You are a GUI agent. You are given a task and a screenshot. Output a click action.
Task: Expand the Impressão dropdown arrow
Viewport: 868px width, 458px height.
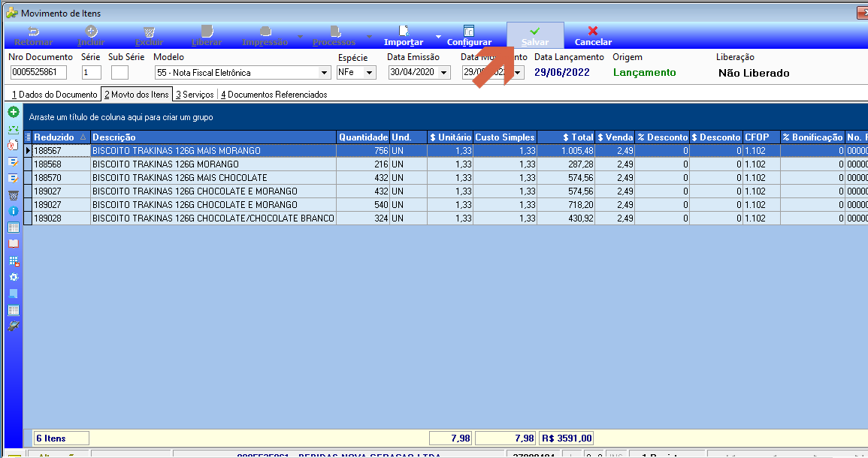pos(300,37)
